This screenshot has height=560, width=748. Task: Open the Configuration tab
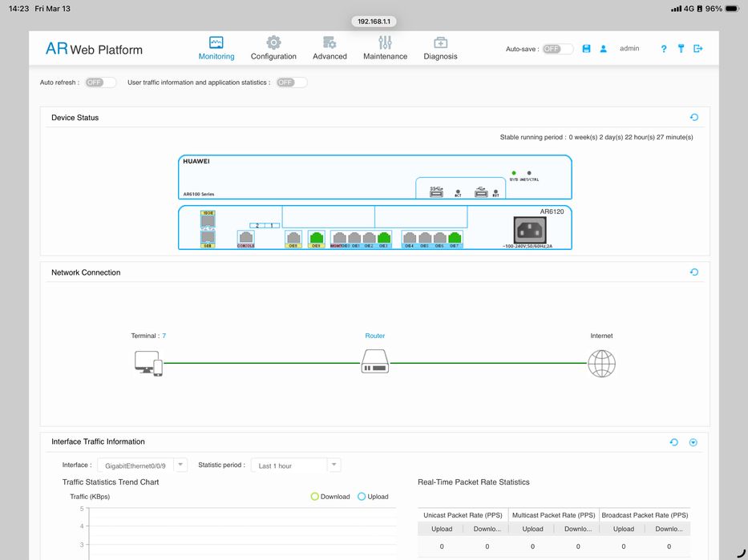(x=273, y=48)
